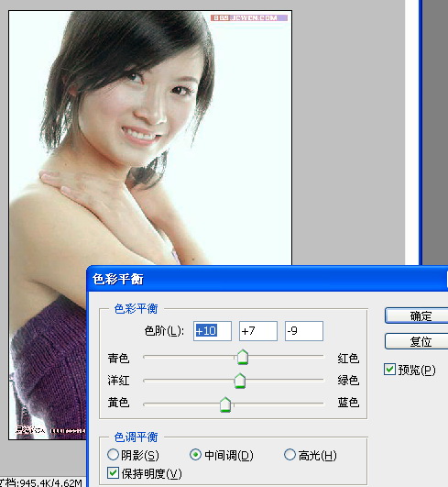
Task: Click the 青色 slider label
Action: tap(118, 358)
